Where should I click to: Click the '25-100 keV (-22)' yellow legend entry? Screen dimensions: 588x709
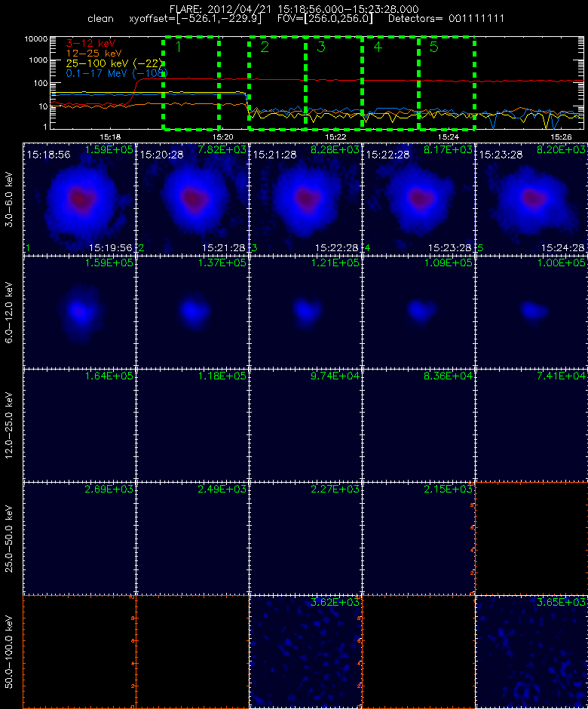(114, 63)
